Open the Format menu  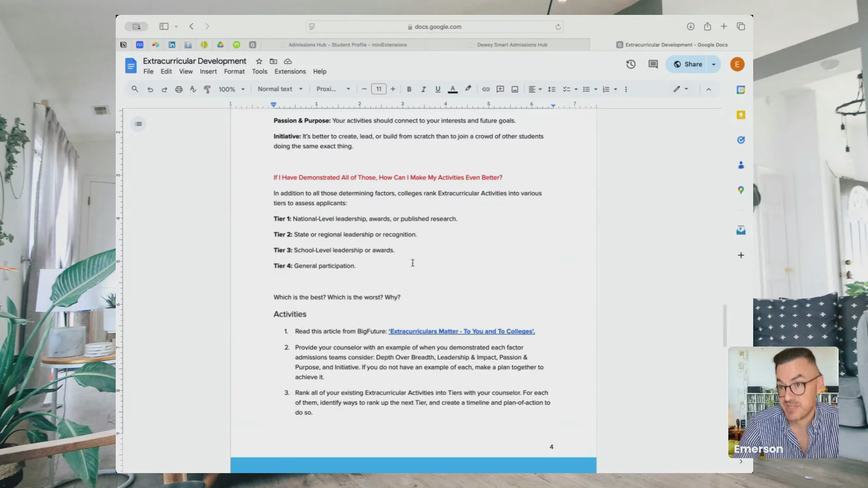tap(234, 71)
